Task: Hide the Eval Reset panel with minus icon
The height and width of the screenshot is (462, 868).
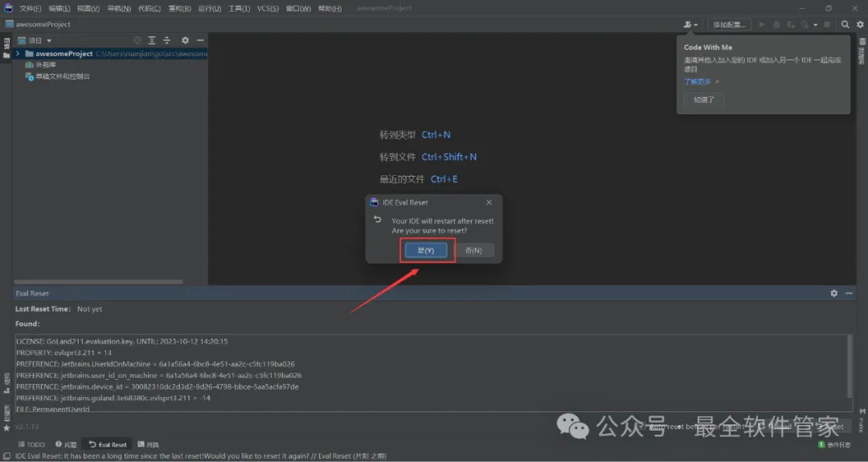Action: click(849, 293)
